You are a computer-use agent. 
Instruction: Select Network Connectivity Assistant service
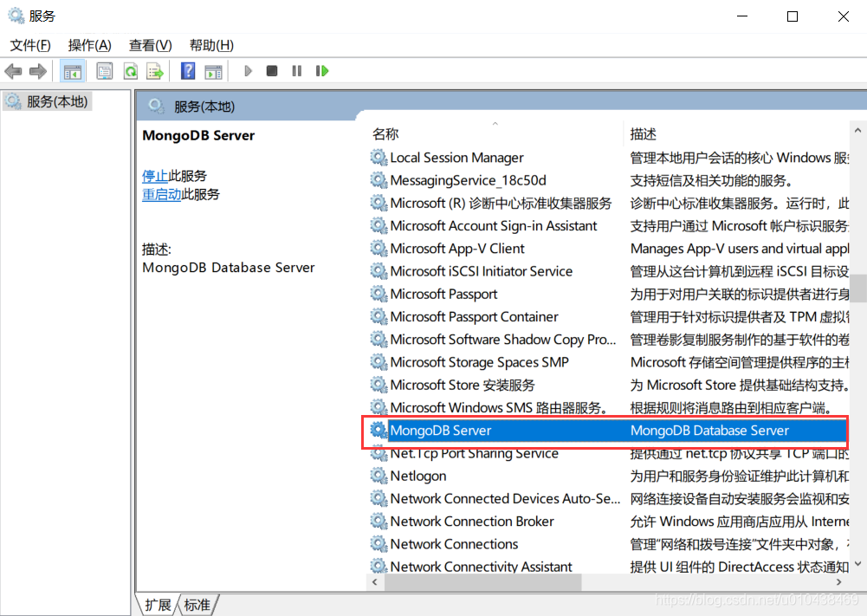[608, 565]
